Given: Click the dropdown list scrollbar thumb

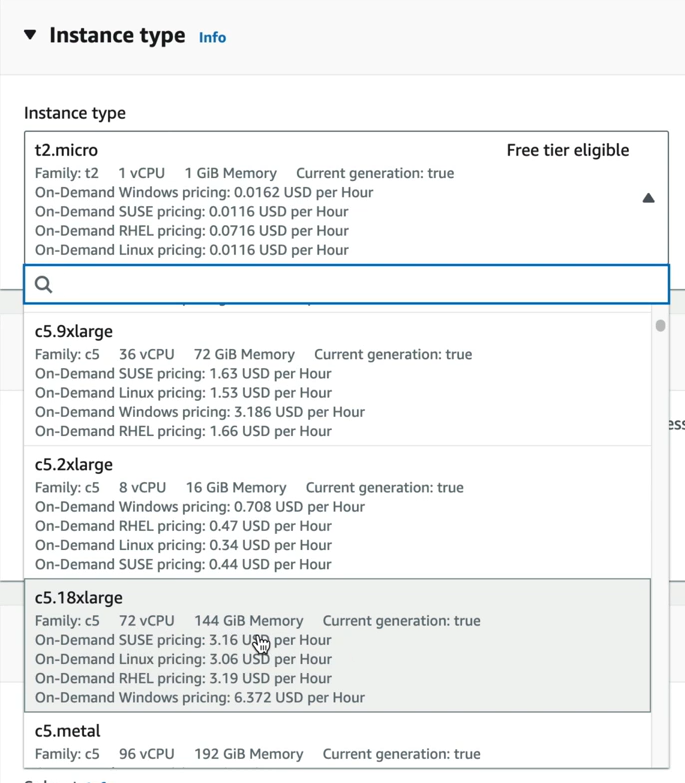Looking at the screenshot, I should point(660,326).
